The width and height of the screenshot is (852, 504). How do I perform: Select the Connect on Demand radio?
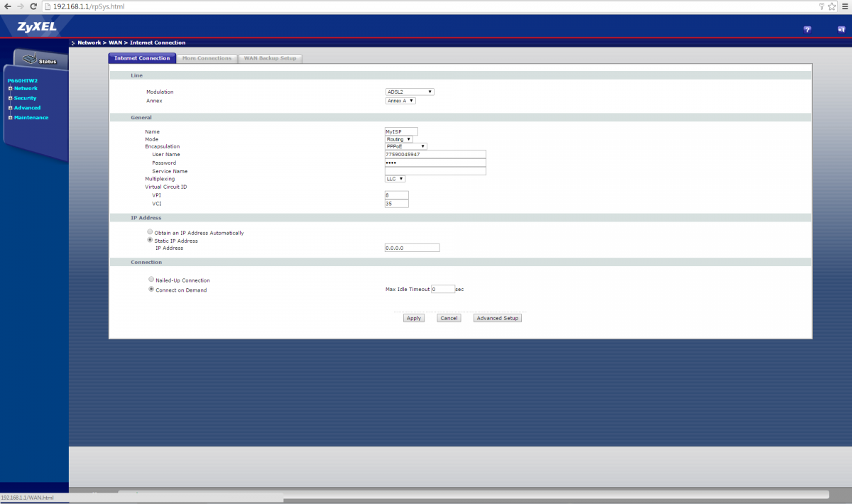151,290
